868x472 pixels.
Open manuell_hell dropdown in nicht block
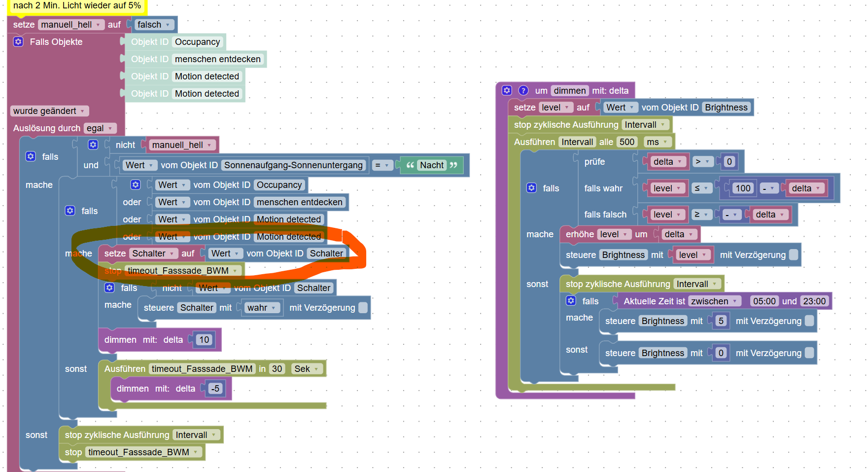tap(182, 145)
